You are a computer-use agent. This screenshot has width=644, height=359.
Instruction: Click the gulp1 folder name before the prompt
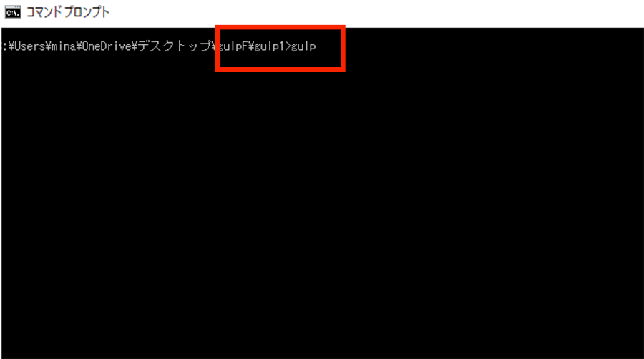click(x=270, y=46)
